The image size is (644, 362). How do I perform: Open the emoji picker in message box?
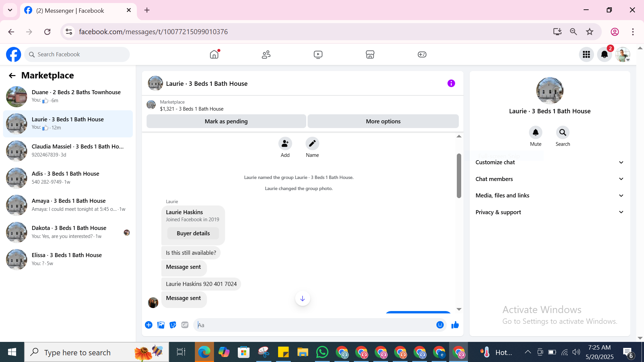coord(440,325)
